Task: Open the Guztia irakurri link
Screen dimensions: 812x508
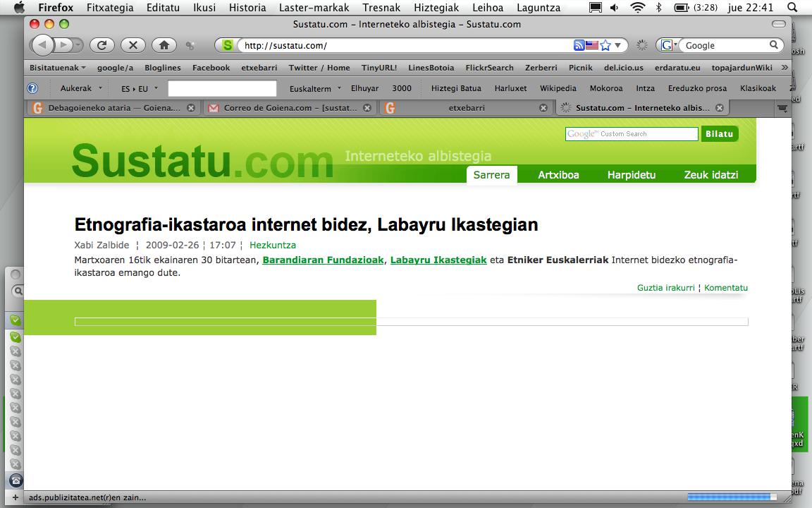Action: 665,288
